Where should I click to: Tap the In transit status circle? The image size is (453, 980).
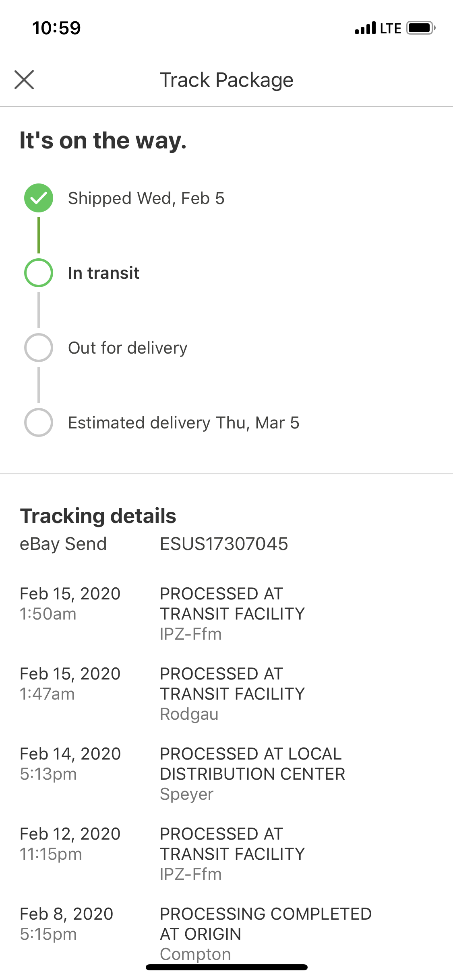point(39,273)
